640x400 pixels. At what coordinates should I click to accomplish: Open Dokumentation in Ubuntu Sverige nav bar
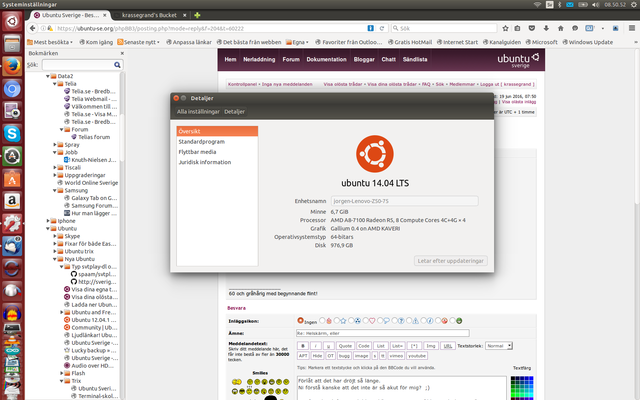coord(327,59)
